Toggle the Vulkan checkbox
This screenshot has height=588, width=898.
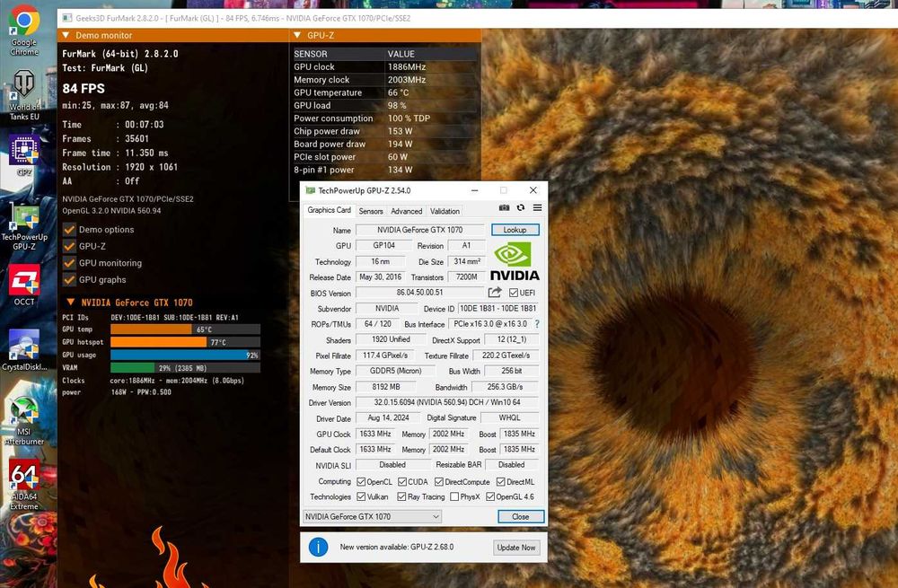pos(361,496)
